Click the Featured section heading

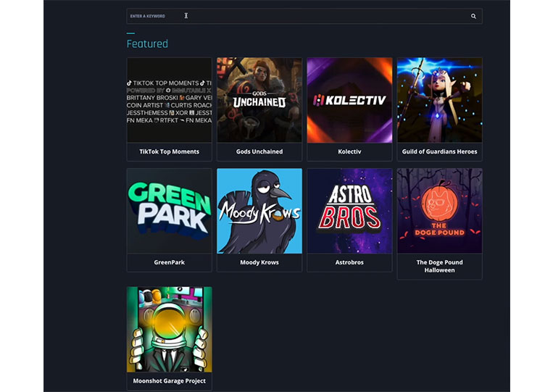point(147,43)
